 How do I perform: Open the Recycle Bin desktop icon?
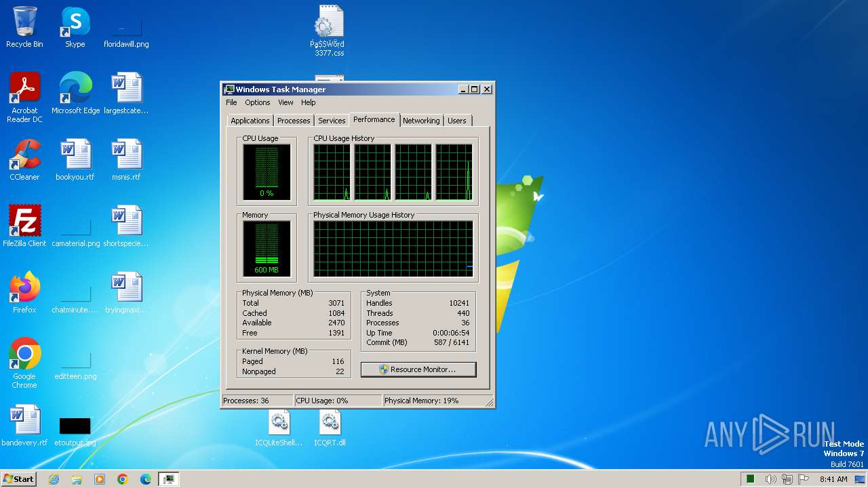coord(24,27)
